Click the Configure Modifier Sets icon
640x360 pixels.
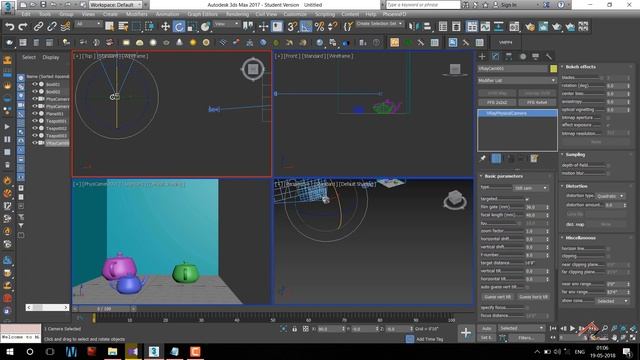click(x=534, y=158)
